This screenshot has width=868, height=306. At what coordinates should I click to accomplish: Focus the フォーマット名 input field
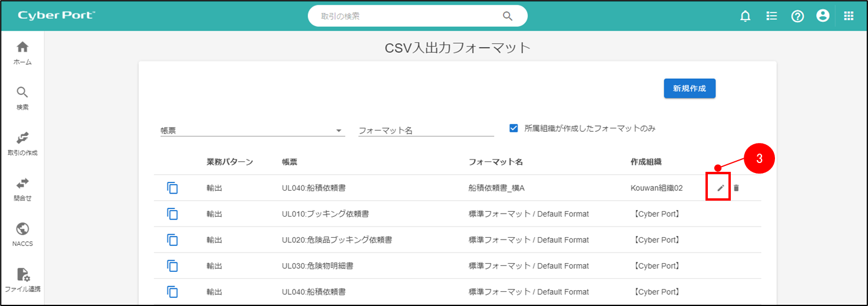point(426,131)
